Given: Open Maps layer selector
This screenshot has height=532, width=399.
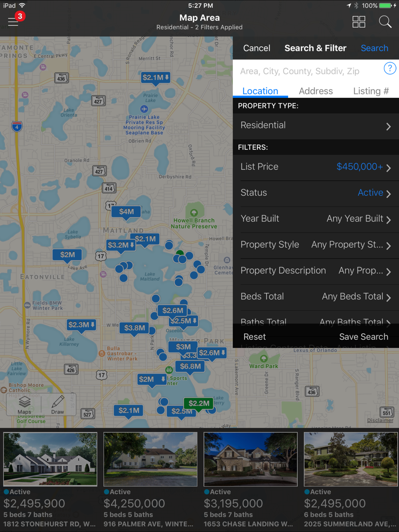Looking at the screenshot, I should [x=24, y=405].
